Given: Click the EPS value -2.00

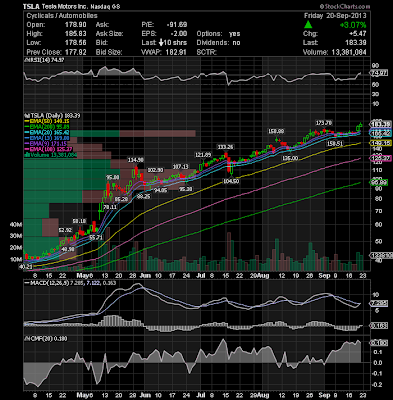Looking at the screenshot, I should tap(179, 34).
